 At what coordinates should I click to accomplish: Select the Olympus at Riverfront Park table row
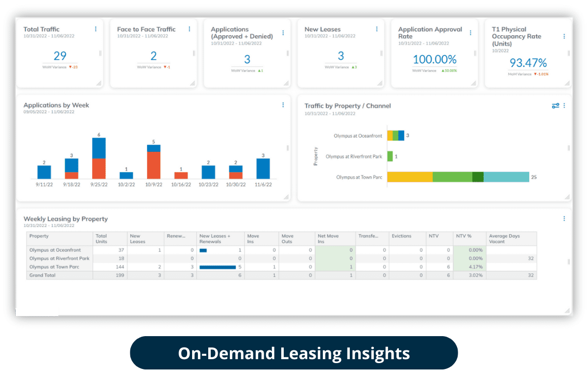pos(59,258)
